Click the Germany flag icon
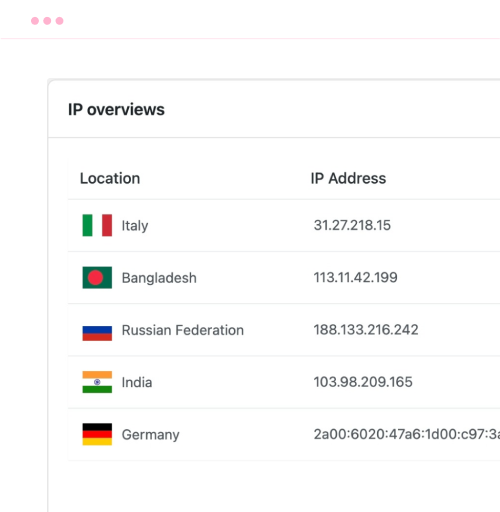This screenshot has height=512, width=500. (x=97, y=434)
